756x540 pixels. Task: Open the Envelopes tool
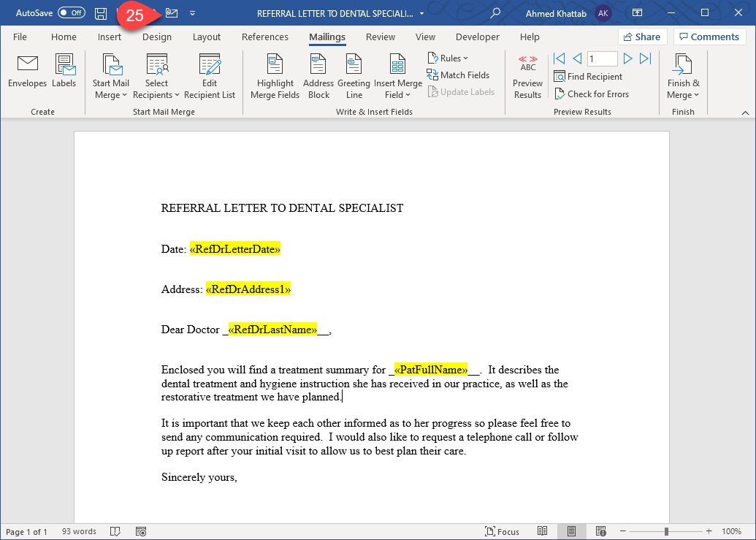[28, 72]
